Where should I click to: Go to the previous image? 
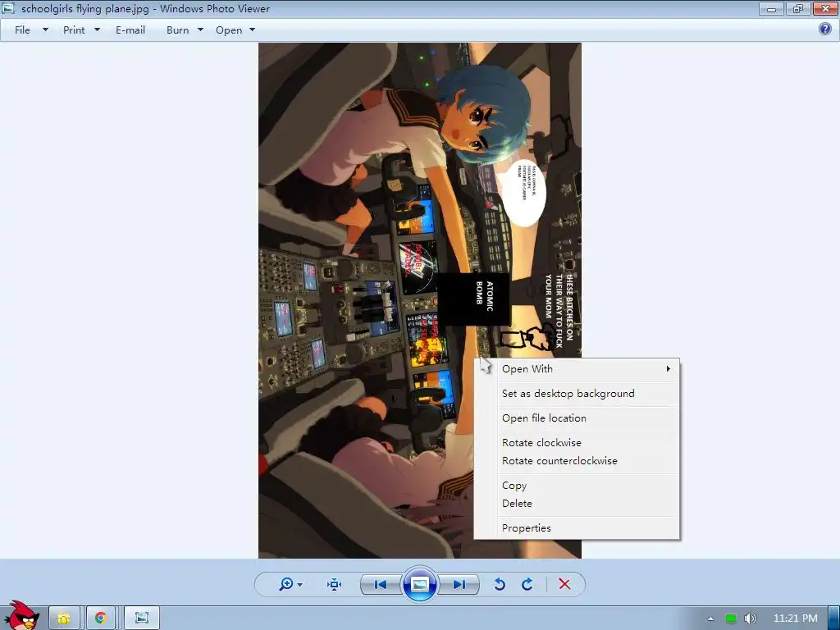(x=381, y=584)
